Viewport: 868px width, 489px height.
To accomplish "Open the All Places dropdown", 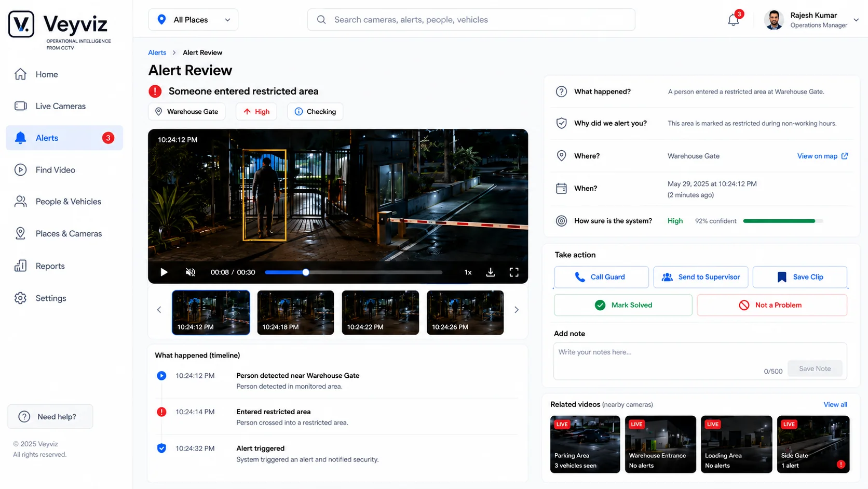I will (x=193, y=20).
